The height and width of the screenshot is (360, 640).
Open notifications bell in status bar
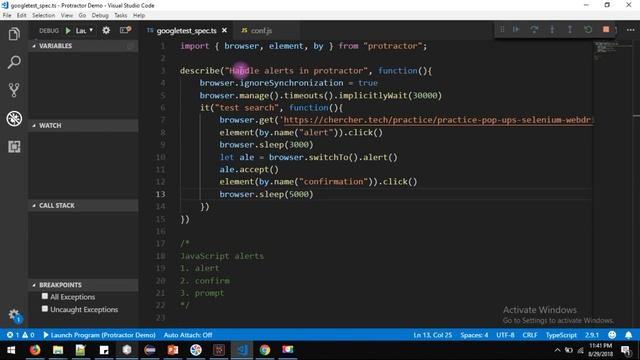629,335
